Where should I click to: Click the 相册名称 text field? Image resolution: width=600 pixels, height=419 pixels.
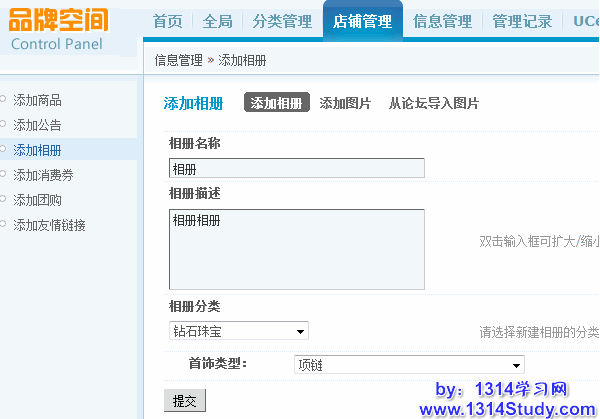(x=296, y=168)
